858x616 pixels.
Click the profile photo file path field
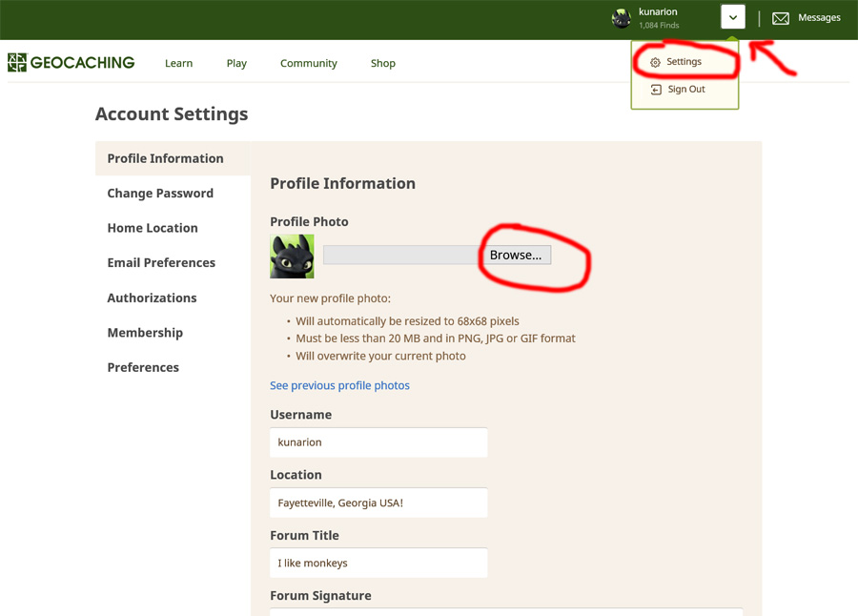point(402,256)
